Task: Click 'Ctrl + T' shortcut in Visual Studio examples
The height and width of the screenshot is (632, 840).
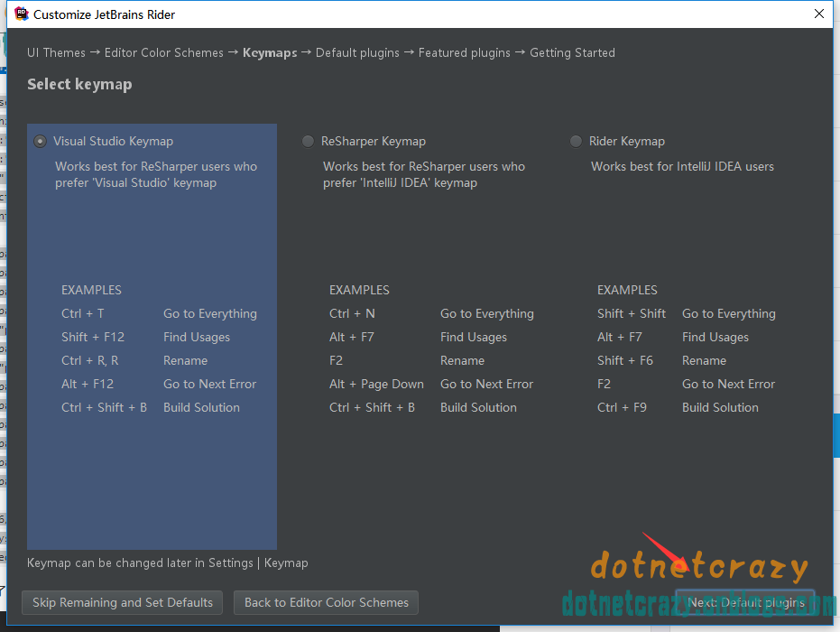Action: click(x=82, y=313)
